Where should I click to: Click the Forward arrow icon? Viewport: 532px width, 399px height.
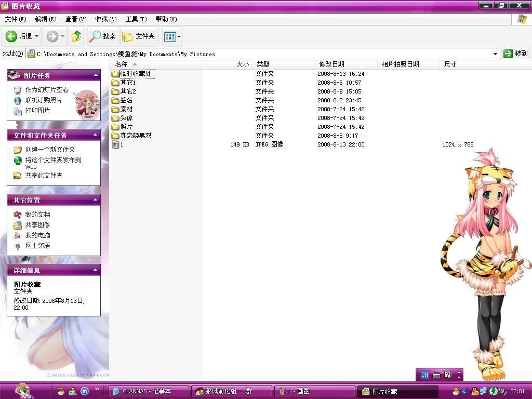tap(52, 36)
